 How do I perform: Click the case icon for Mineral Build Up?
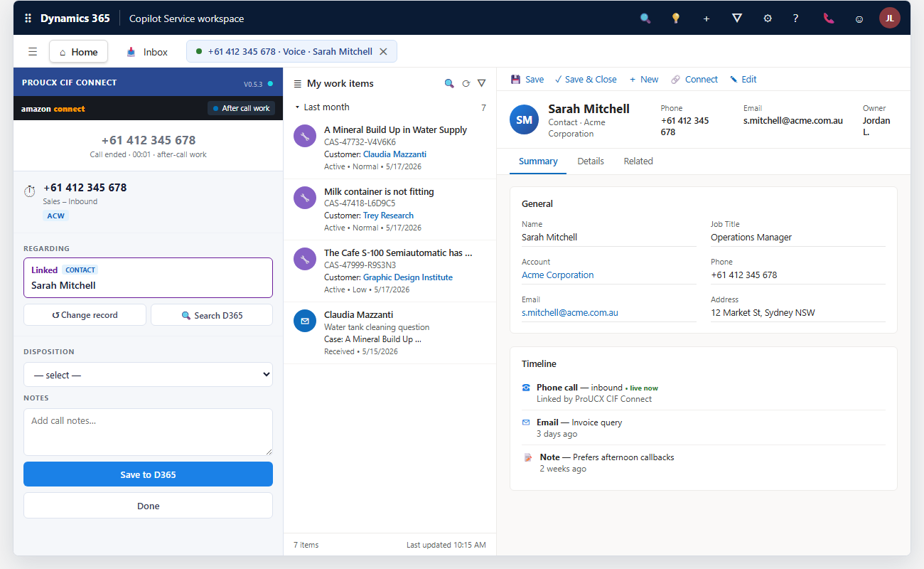click(x=305, y=136)
